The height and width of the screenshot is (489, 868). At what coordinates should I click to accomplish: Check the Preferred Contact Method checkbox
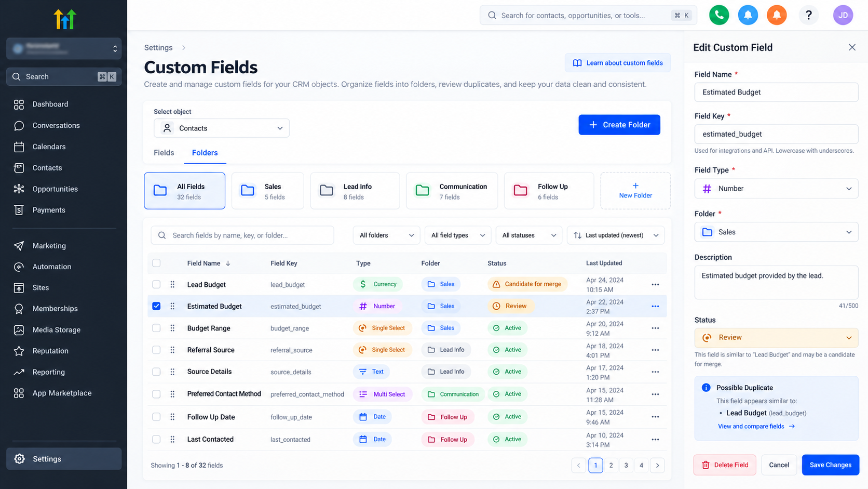[156, 394]
